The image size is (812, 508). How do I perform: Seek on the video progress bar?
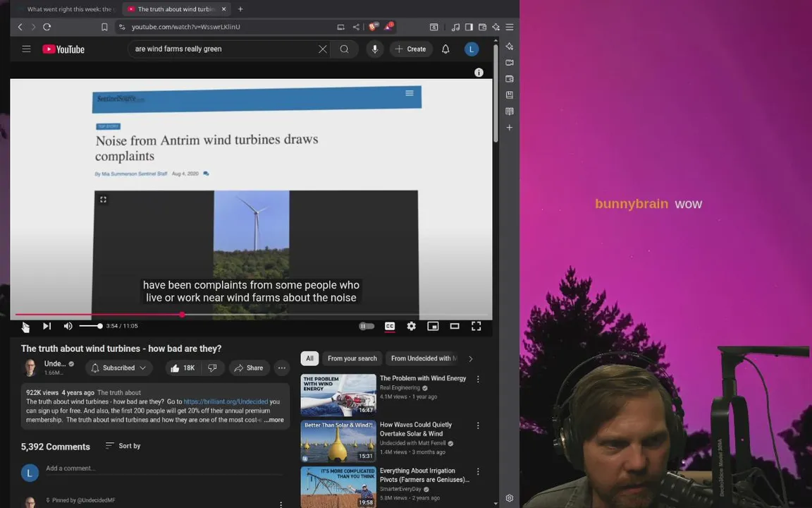tap(251, 315)
